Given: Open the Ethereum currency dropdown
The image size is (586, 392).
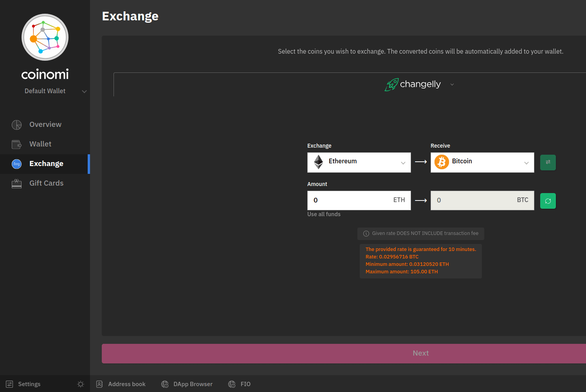Looking at the screenshot, I should [x=403, y=162].
